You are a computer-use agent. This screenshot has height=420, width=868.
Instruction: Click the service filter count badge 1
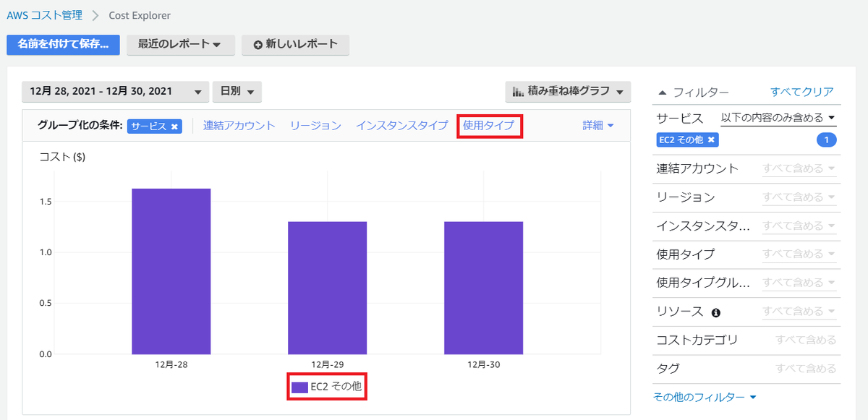(x=827, y=140)
